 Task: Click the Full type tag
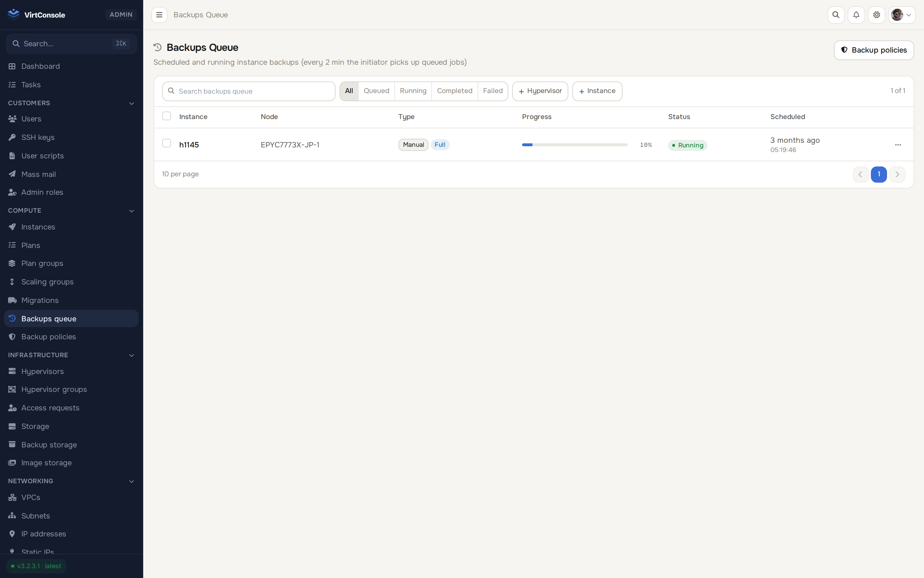pyautogui.click(x=440, y=145)
